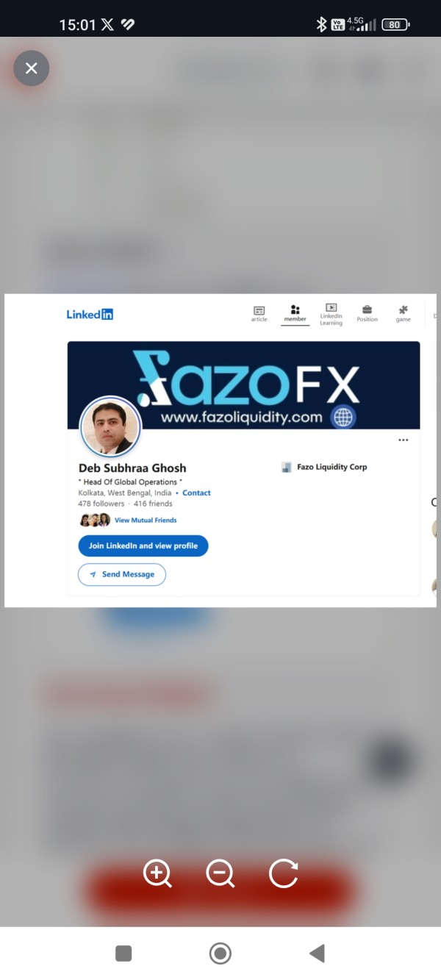This screenshot has height=980, width=441.
Task: Open the article icon in LinkedIn nav
Action: tap(259, 314)
